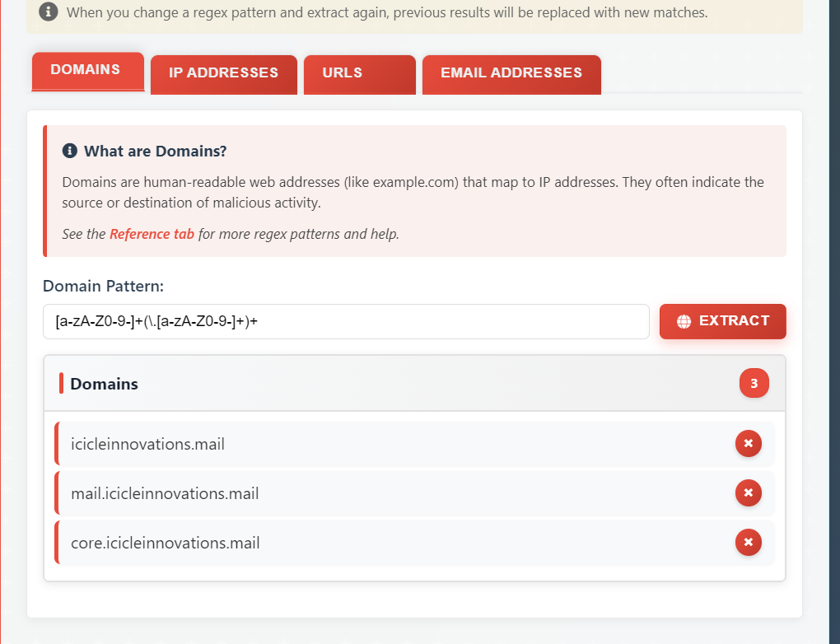Click the info icon beside What are Domains

pyautogui.click(x=70, y=151)
